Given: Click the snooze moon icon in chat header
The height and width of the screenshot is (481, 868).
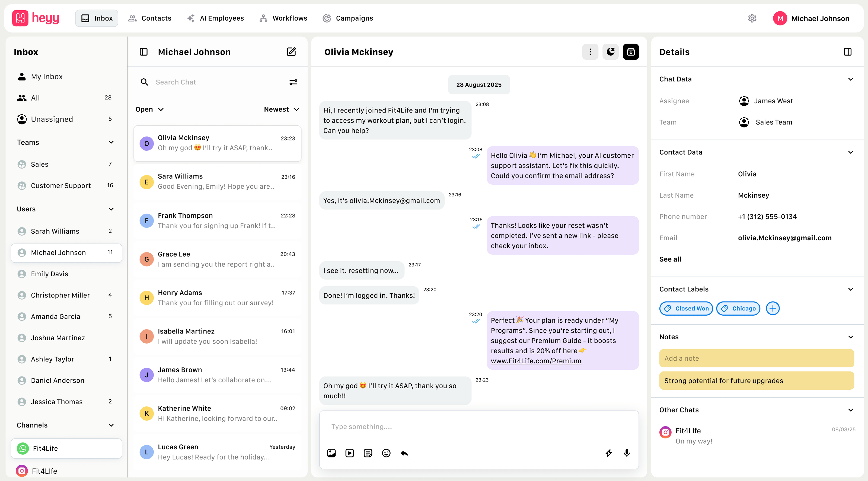Looking at the screenshot, I should pyautogui.click(x=611, y=52).
